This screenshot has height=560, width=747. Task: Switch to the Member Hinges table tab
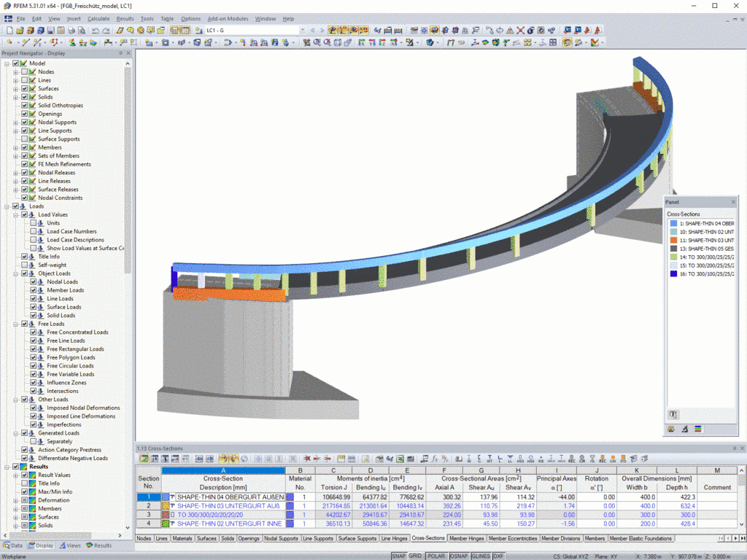point(466,539)
